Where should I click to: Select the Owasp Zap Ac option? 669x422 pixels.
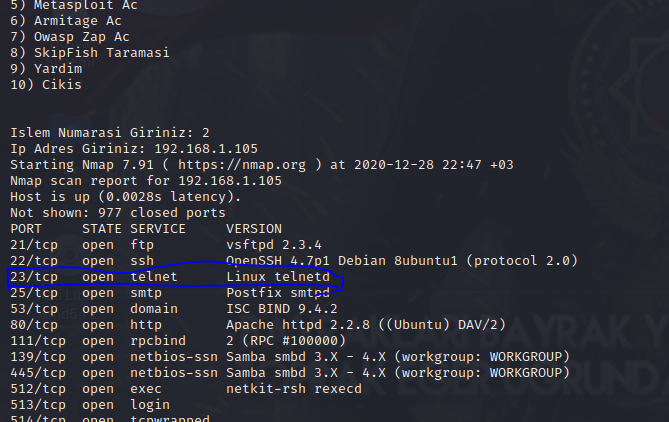[x=70, y=37]
